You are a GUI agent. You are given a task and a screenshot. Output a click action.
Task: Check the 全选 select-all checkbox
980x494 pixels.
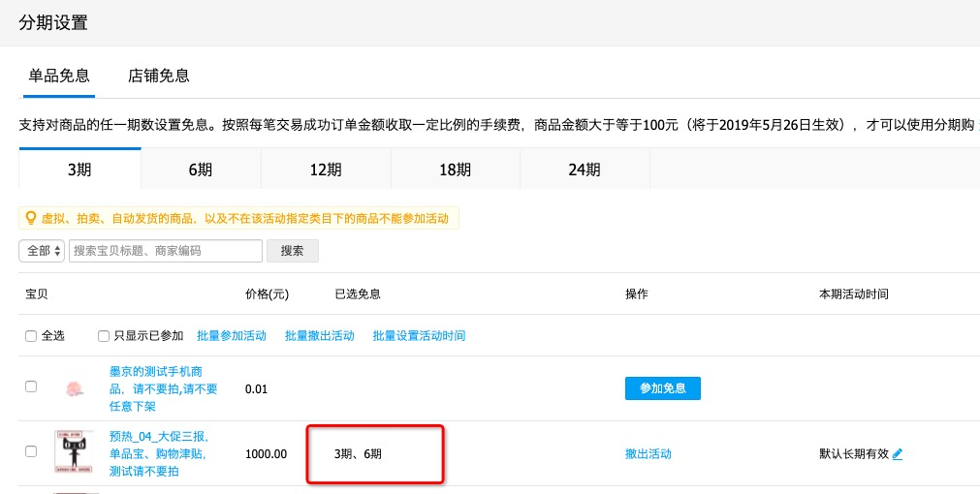[31, 336]
